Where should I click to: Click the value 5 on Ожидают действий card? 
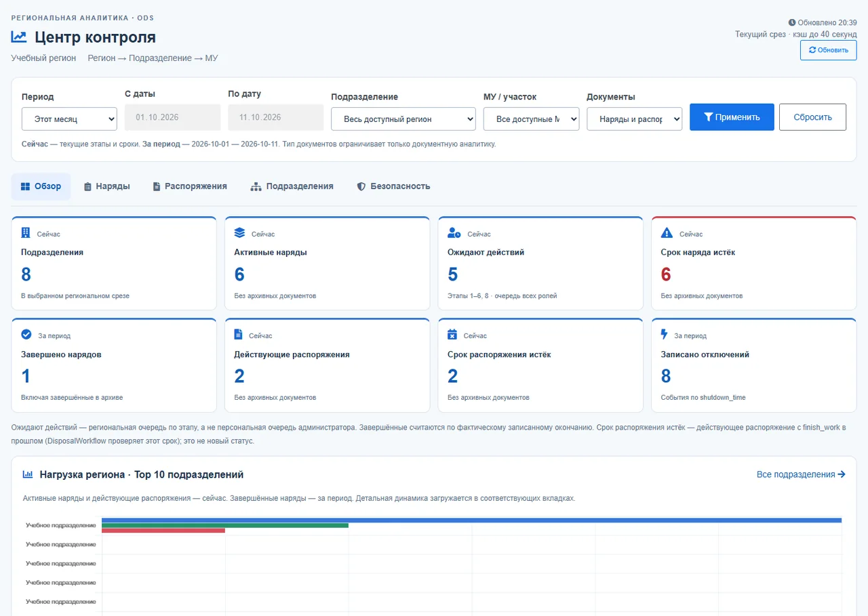(453, 274)
